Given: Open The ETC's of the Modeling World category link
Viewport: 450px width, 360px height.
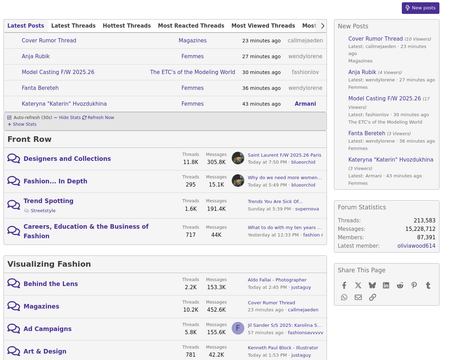Looking at the screenshot, I should coord(193,72).
